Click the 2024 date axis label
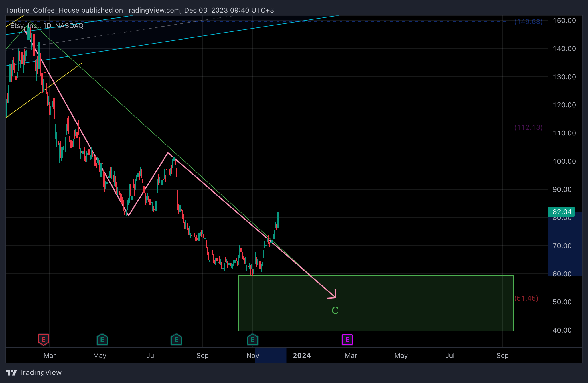Viewport: 588px width, 383px height. click(x=302, y=356)
